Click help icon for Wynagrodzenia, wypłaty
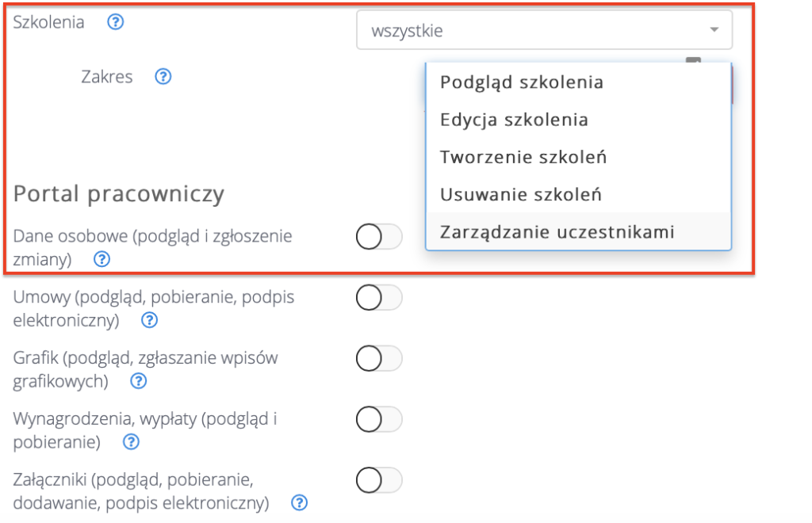The image size is (812, 523). [130, 442]
